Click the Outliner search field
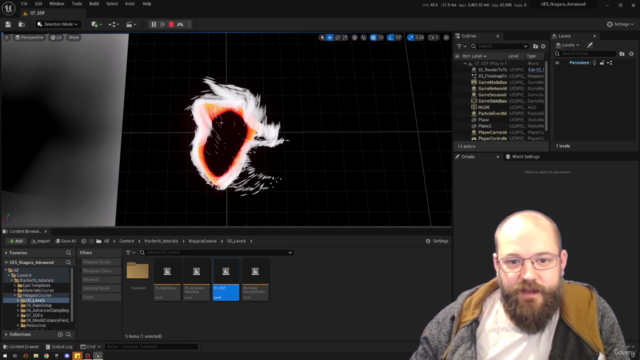Viewport: 640px width, 360px height. click(x=500, y=47)
